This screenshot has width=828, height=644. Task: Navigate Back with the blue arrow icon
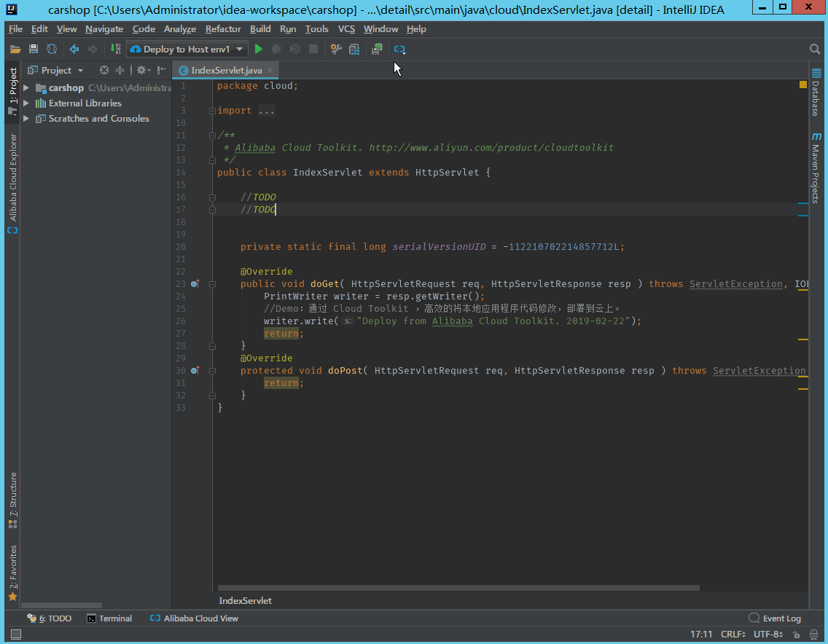coord(74,49)
